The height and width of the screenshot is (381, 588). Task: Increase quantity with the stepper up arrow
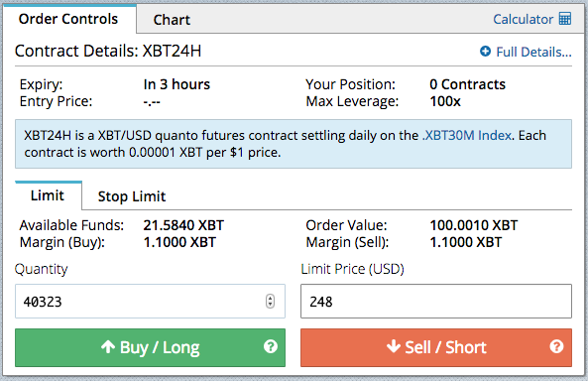pos(270,298)
